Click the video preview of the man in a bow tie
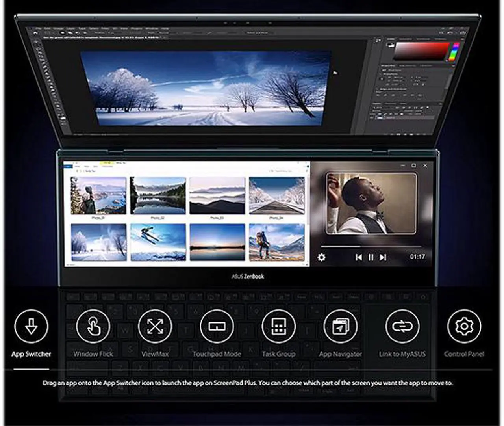Viewport: 504px width, 426px height. coord(371,203)
